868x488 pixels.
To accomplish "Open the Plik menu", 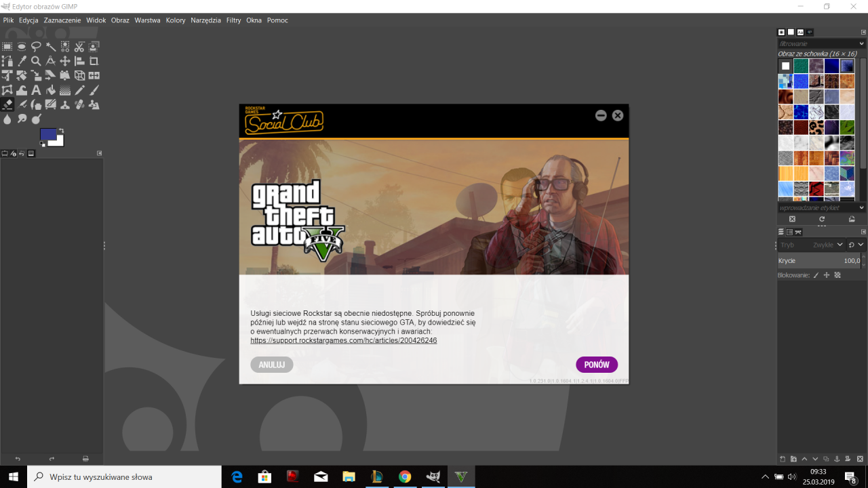I will tap(8, 20).
